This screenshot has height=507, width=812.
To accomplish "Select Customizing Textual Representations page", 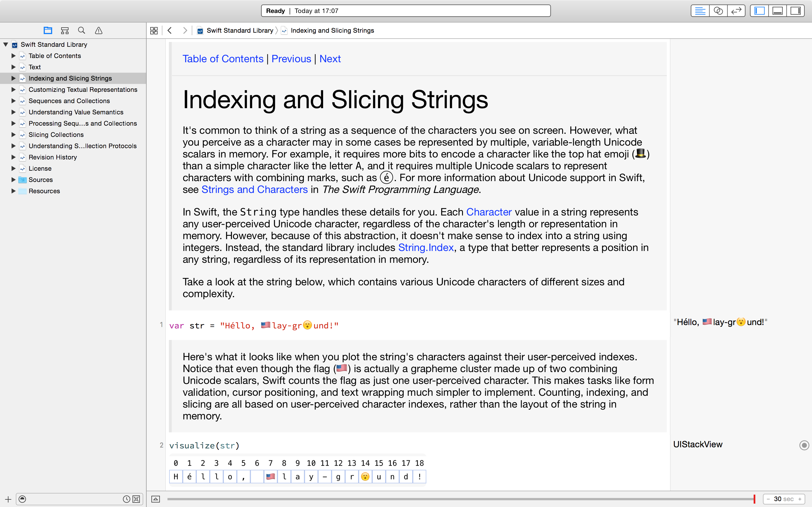I will pyautogui.click(x=83, y=90).
